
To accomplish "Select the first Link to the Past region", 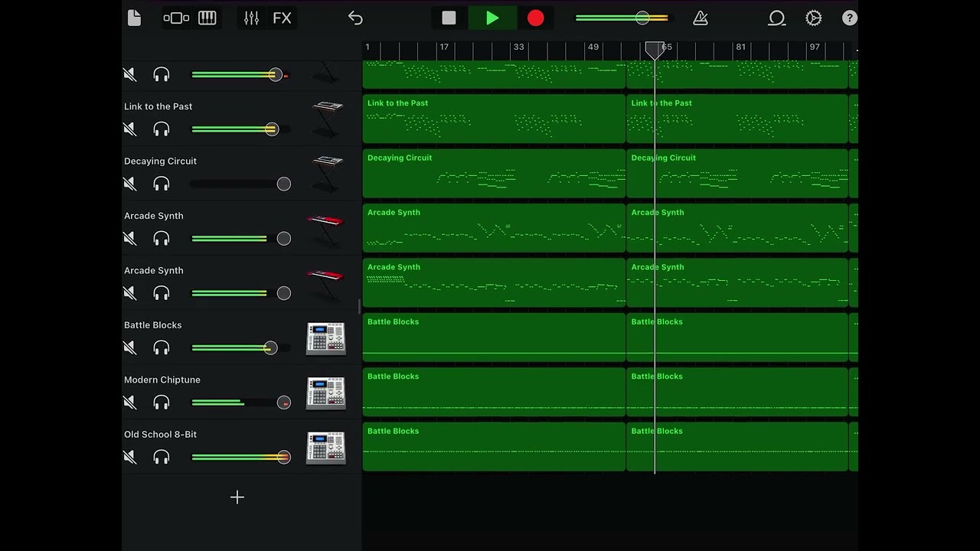I will 494,119.
